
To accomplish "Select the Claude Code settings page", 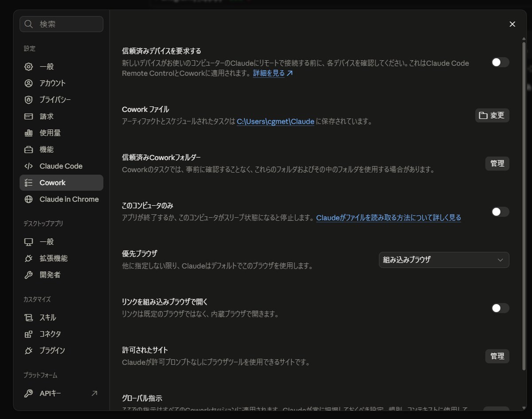I will (x=61, y=166).
